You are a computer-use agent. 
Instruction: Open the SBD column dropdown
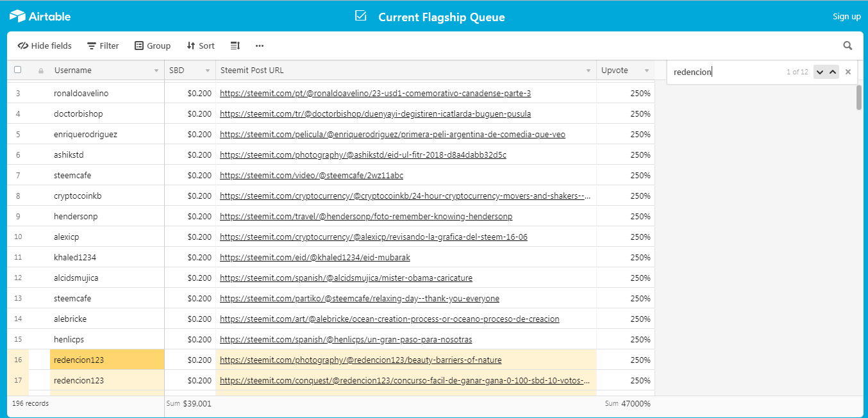pyautogui.click(x=208, y=71)
